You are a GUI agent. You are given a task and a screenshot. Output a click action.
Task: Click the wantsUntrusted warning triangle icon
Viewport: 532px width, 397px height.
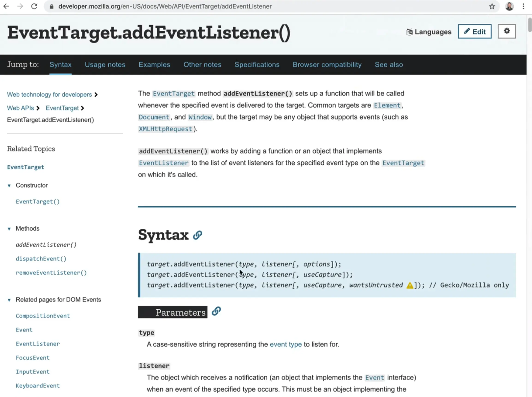[409, 285]
